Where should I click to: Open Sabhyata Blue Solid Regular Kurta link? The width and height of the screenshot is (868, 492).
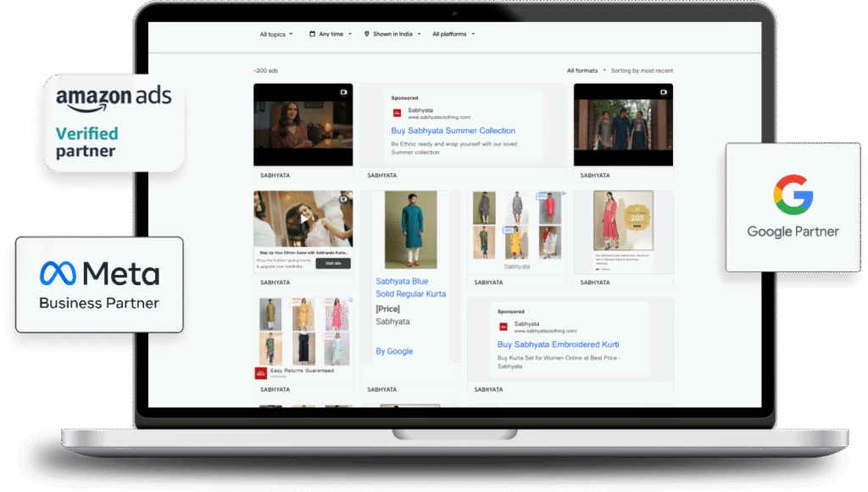click(x=410, y=288)
